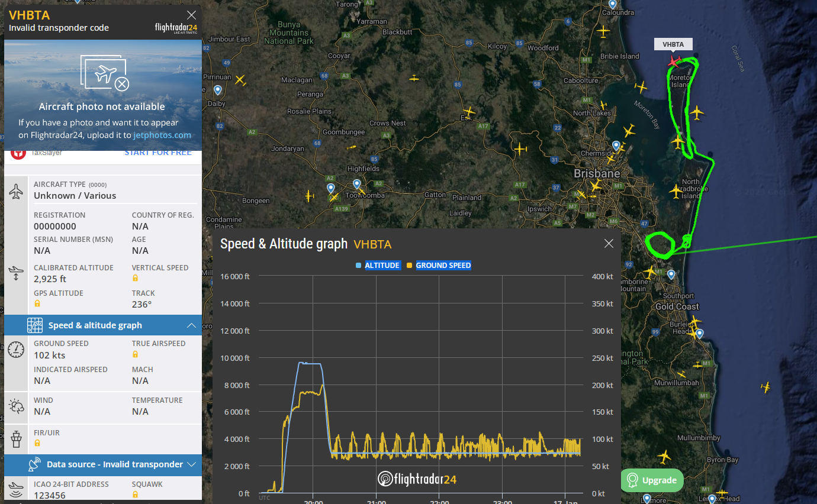Click the green Upgrade button
Image resolution: width=817 pixels, height=504 pixels.
click(x=652, y=480)
